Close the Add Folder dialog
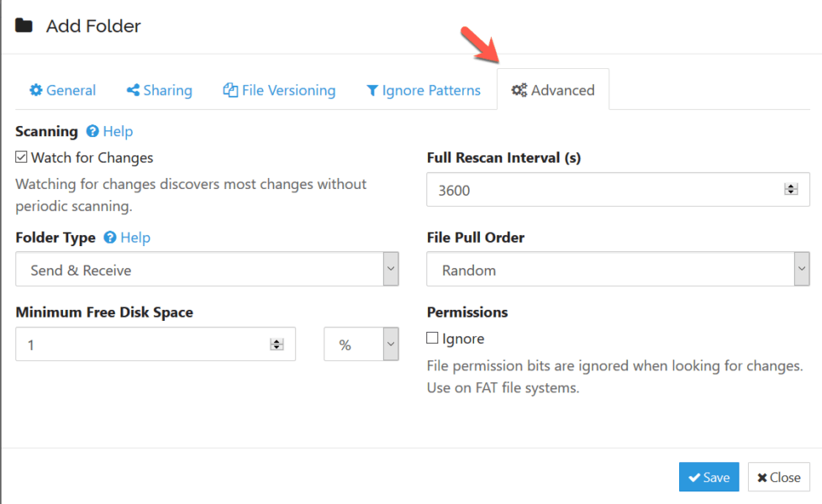This screenshot has width=822, height=504. [x=778, y=477]
